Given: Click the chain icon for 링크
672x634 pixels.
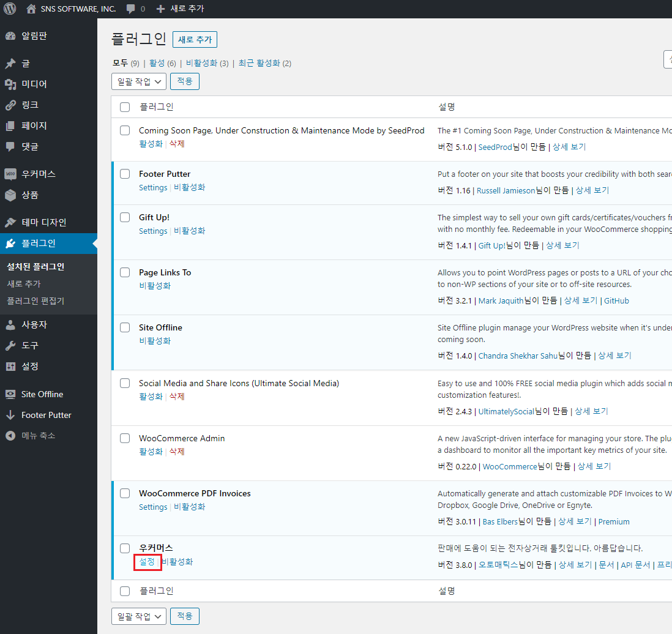Looking at the screenshot, I should coord(10,105).
